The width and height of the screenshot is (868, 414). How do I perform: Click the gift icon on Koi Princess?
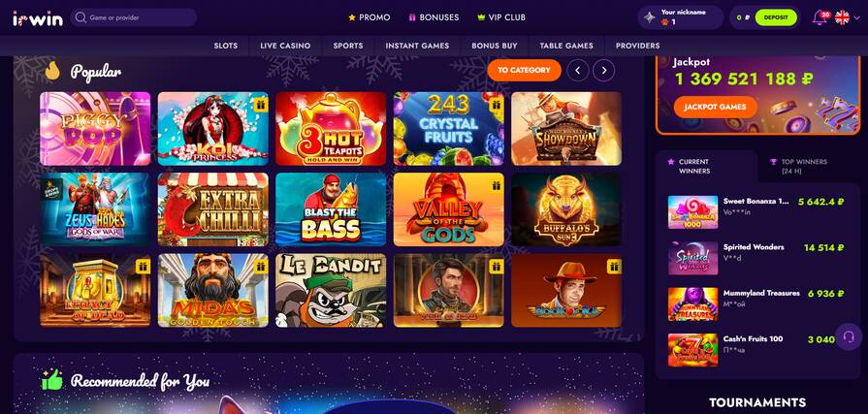click(x=260, y=104)
